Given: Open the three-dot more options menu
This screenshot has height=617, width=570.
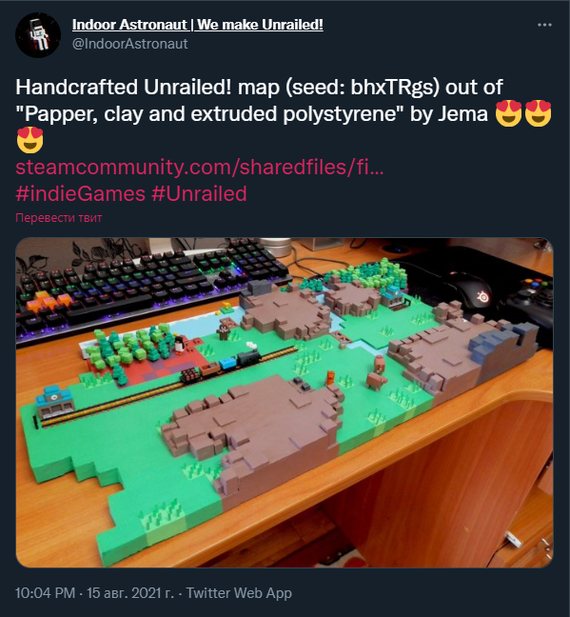Looking at the screenshot, I should pos(544,25).
